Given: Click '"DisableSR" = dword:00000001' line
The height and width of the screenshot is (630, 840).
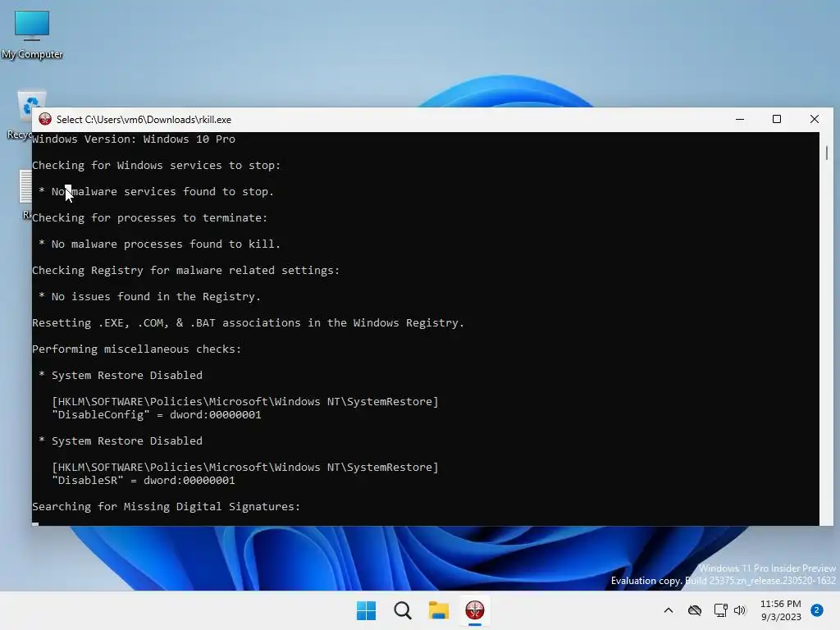Looking at the screenshot, I should click(143, 481).
